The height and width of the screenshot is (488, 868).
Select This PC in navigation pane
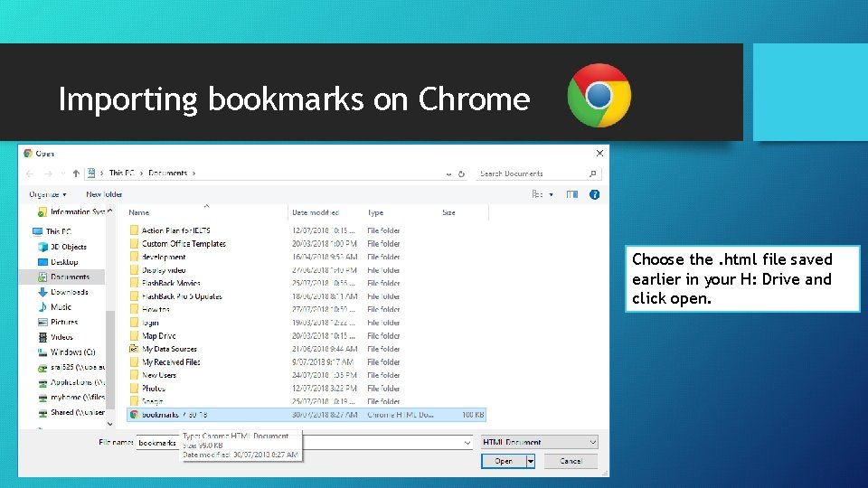59,231
